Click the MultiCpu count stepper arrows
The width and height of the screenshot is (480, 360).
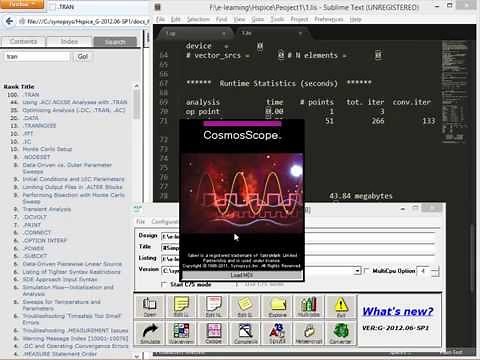pos(435,271)
